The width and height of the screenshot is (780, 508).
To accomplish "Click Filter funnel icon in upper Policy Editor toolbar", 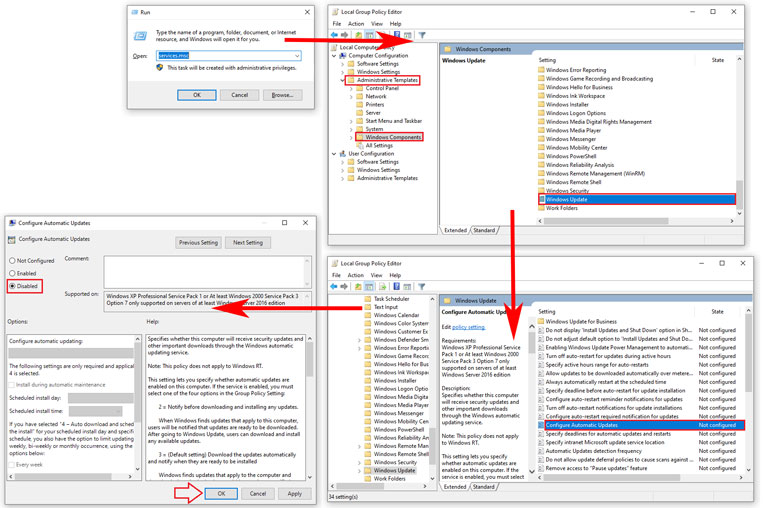I will (422, 35).
